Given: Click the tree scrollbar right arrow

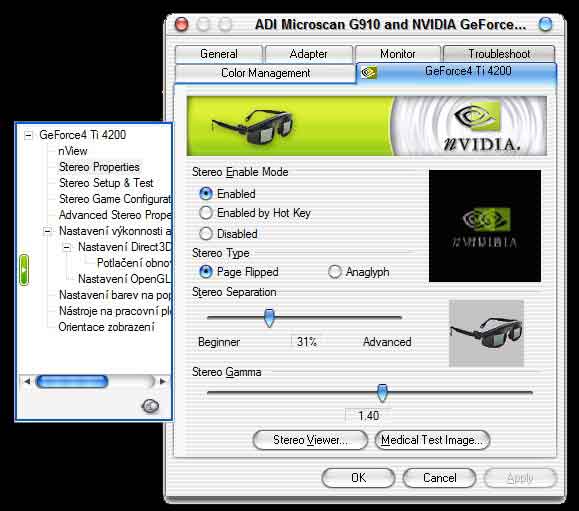Looking at the screenshot, I should [162, 381].
